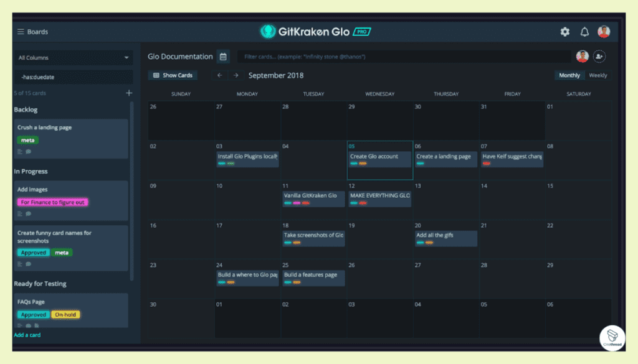This screenshot has width=638, height=364.
Task: Open the settings gear icon
Action: [564, 32]
